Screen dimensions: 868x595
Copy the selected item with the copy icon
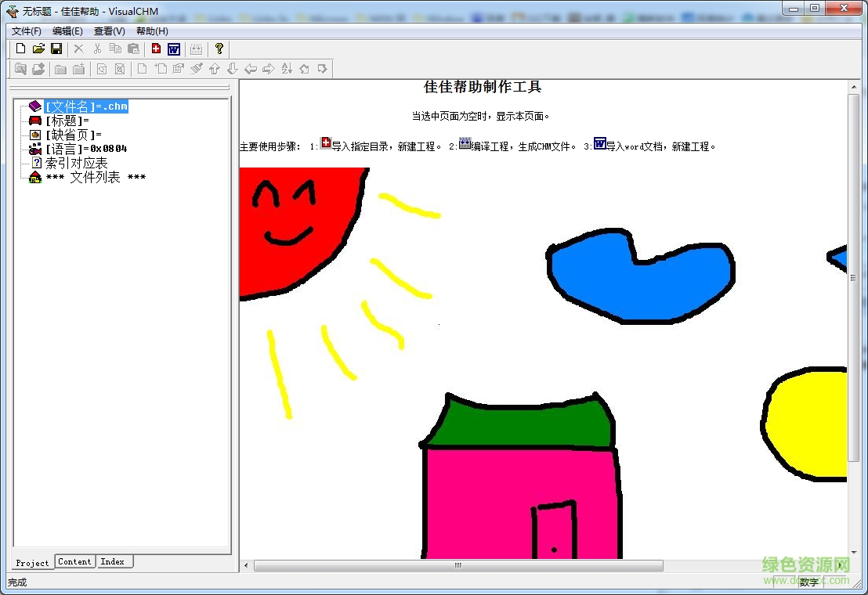point(115,49)
